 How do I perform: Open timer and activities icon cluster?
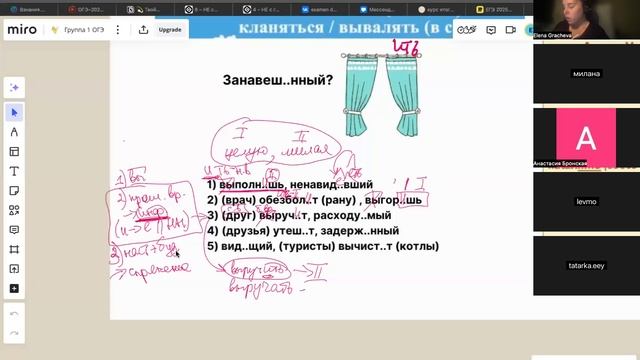click(467, 30)
